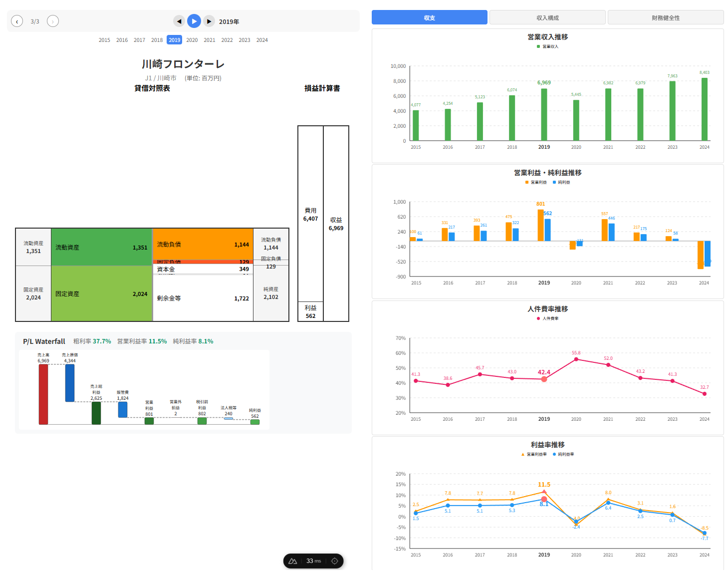Activate the component inspector crosshair icon
Image resolution: width=728 pixels, height=572 pixels.
[335, 561]
